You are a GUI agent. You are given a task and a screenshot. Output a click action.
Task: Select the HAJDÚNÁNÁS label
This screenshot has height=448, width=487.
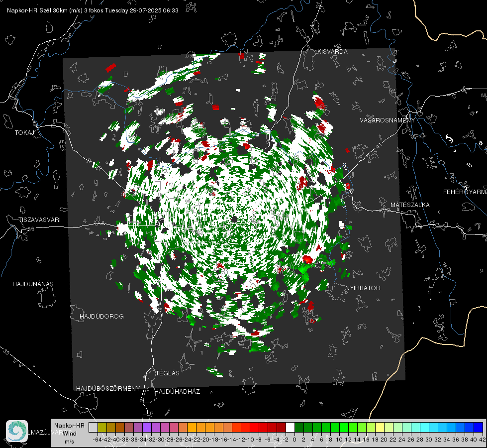click(x=33, y=284)
